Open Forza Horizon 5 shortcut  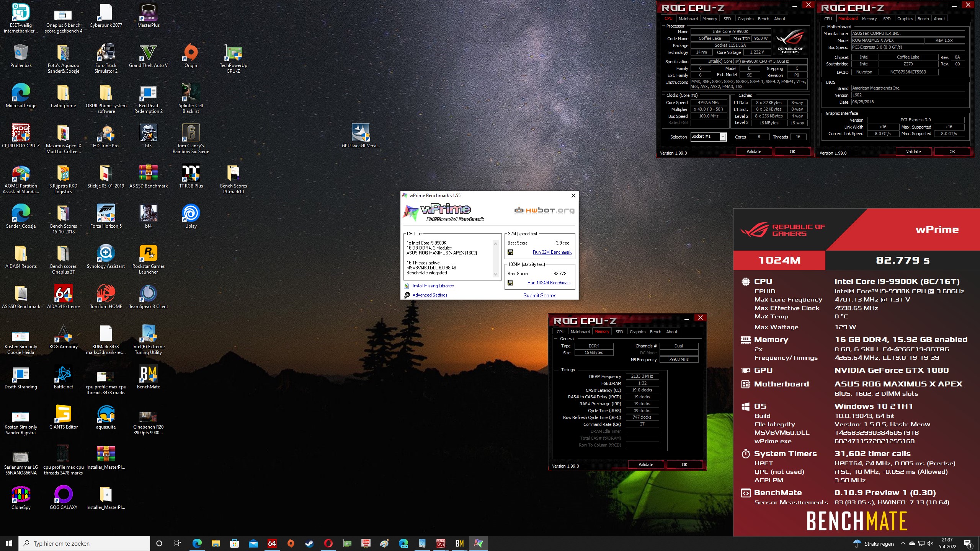point(106,217)
